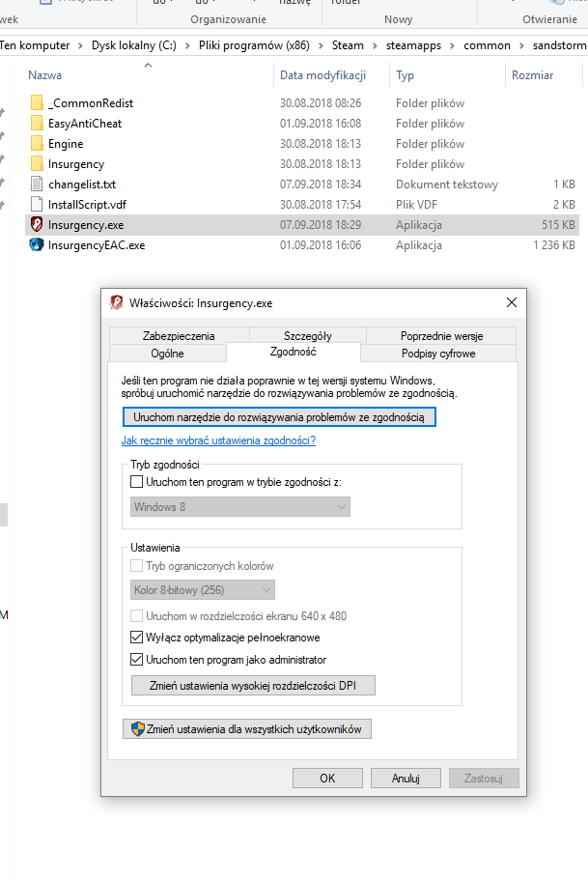588x880 pixels.
Task: Open the Windows 8 compatibility dropdown
Action: (239, 507)
